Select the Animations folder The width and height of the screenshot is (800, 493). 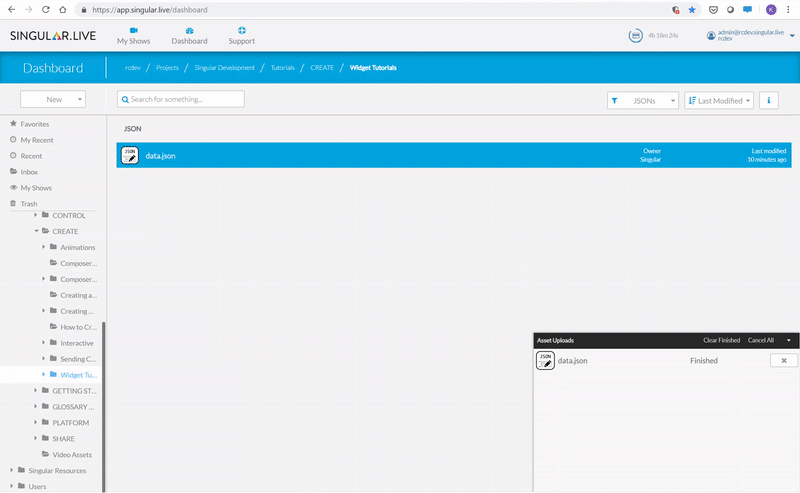coord(72,248)
